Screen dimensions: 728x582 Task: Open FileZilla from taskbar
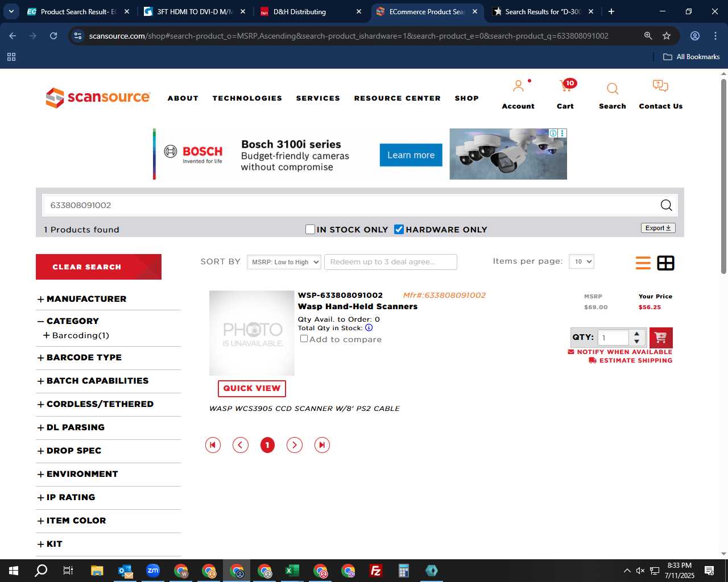376,571
